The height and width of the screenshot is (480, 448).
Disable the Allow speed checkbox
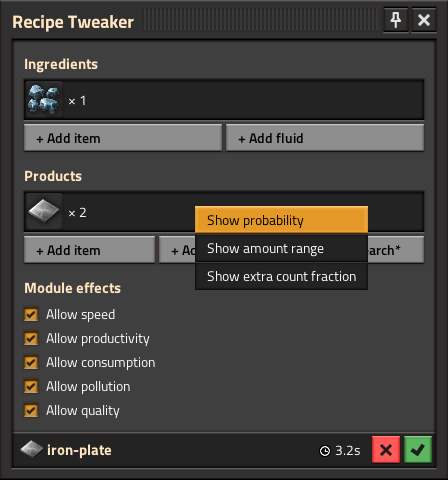pyautogui.click(x=31, y=314)
